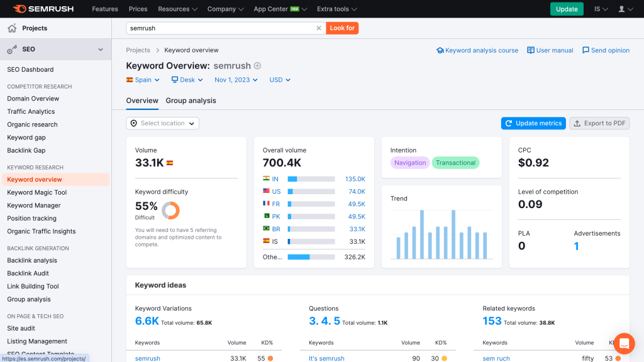Open the orange chat widget
This screenshot has width=644, height=362.
[624, 343]
